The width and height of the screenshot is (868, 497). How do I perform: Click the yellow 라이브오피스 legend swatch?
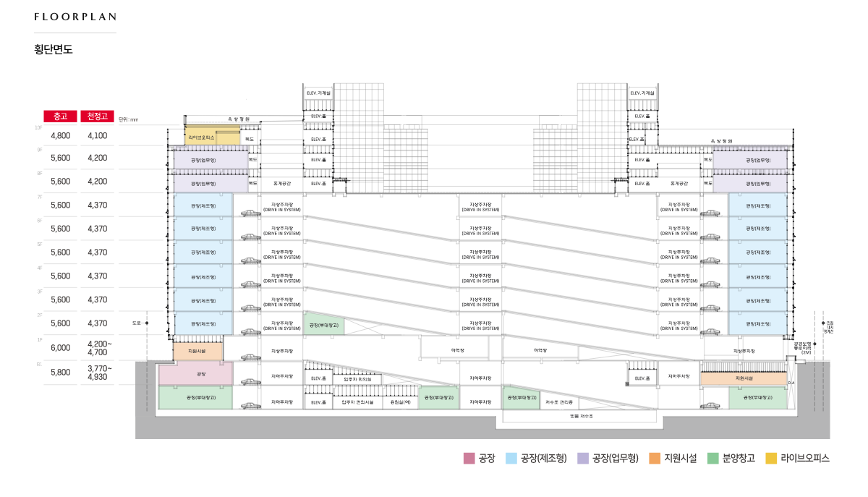pos(771,458)
